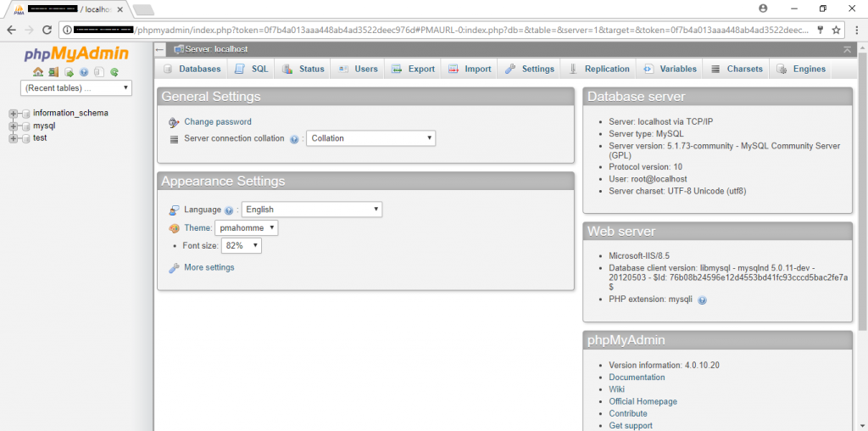This screenshot has height=431, width=868.
Task: Open Font size dropdown showing 82%
Action: (x=242, y=245)
